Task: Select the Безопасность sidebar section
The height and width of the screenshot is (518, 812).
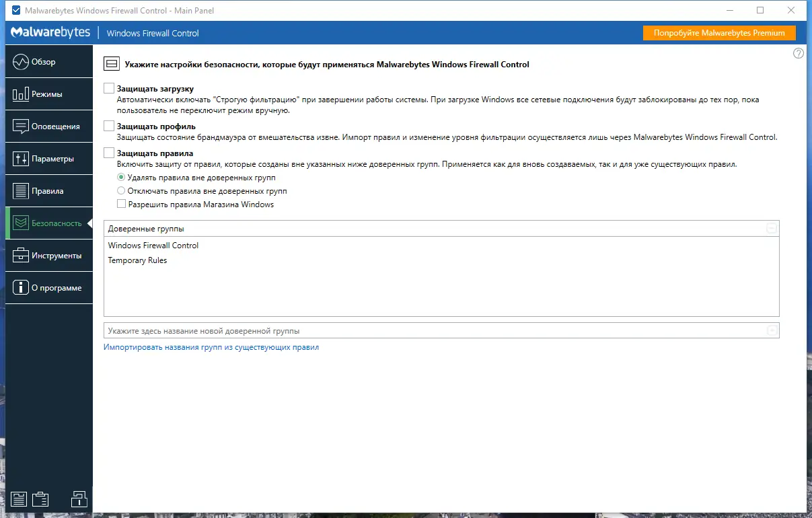Action: pyautogui.click(x=48, y=223)
